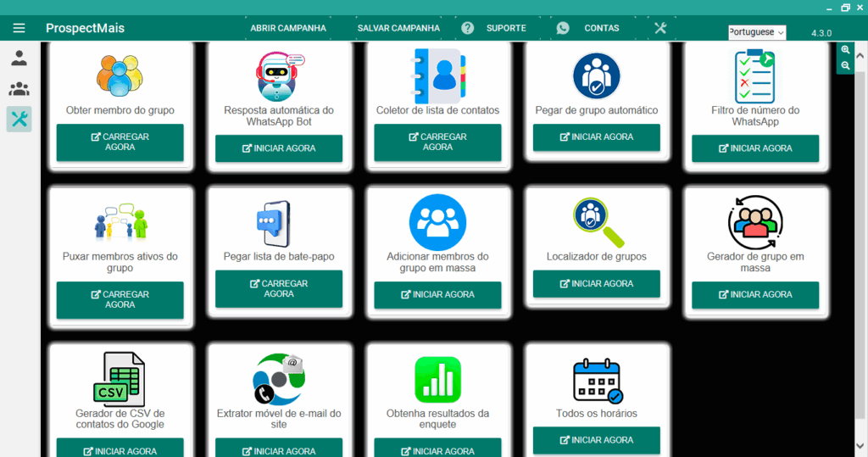
Task: Click INICIAR AGORA for Todos os horários
Action: (597, 440)
